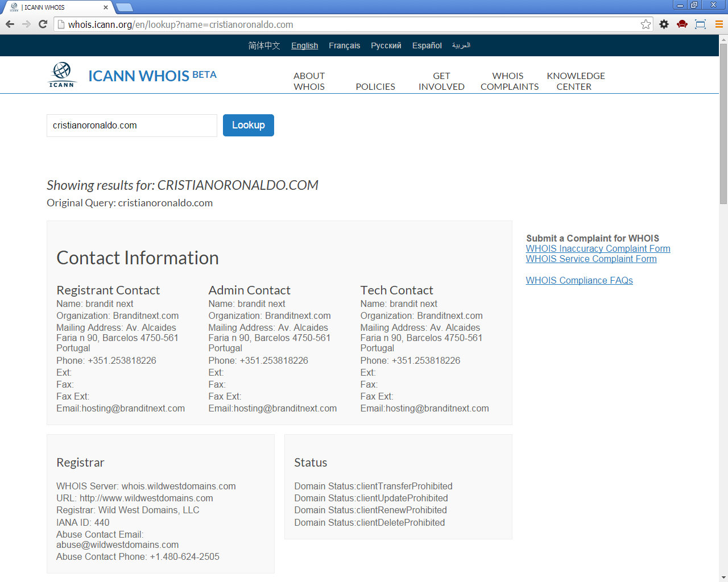The width and height of the screenshot is (728, 582).
Task: Click Original Query: cristianoronaldo.com text
Action: [130, 203]
